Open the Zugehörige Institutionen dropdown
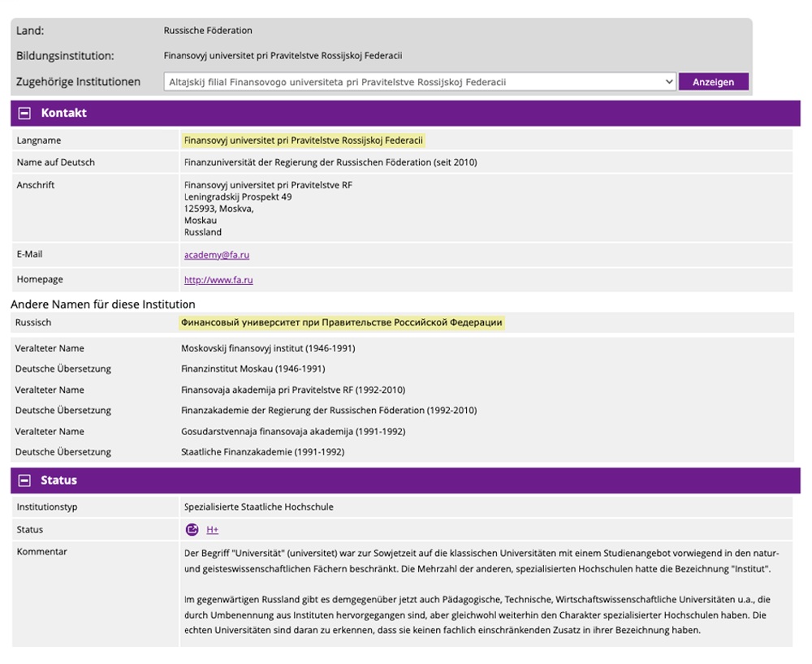 [420, 82]
